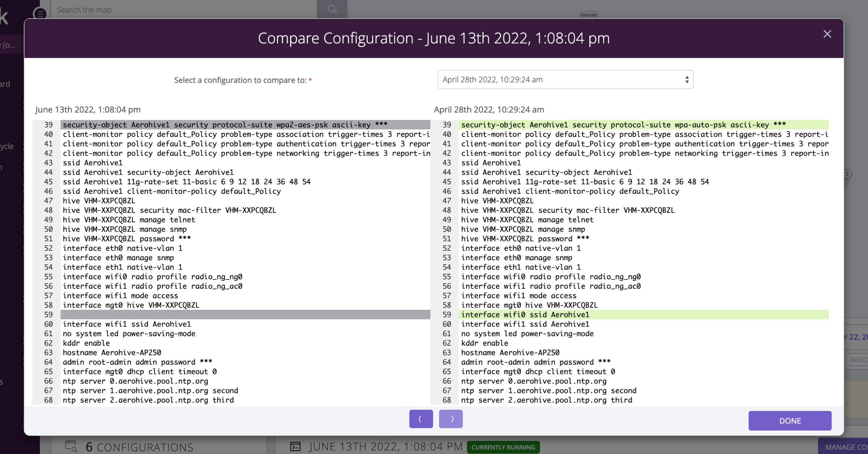Select left line 63 hostname Aerohive-AP250
This screenshot has width=868, height=454.
112,352
